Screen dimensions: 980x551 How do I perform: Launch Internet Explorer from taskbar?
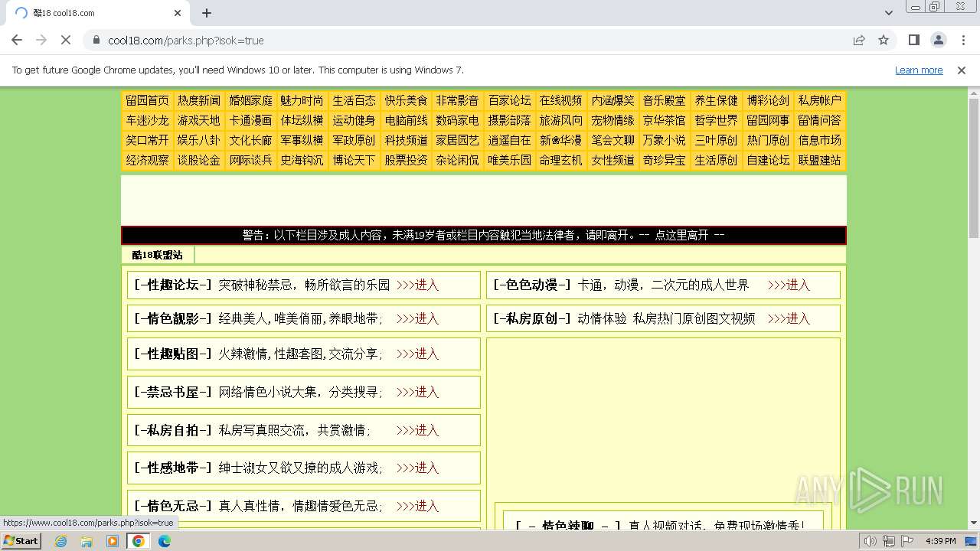click(61, 541)
